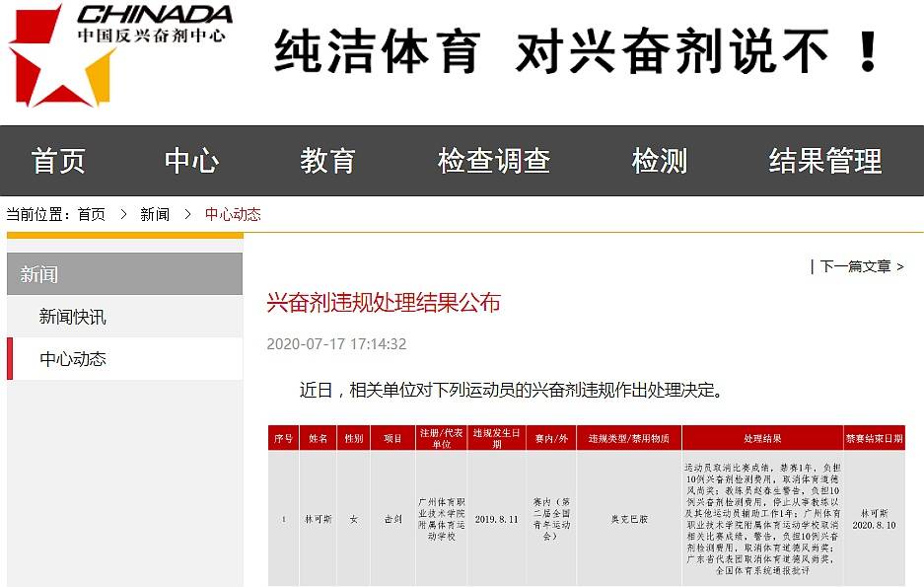
Task: Open 首页 in the main navigation bar
Action: (58, 161)
